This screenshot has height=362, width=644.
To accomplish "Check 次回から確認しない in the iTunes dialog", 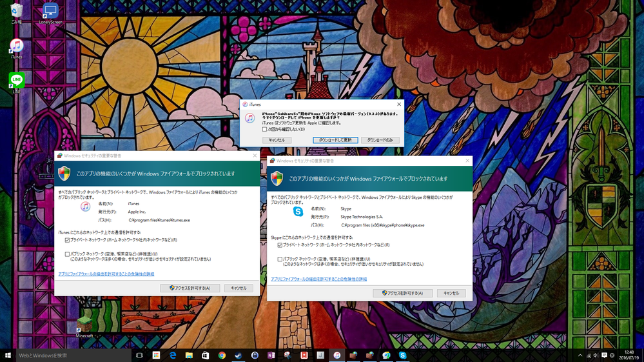I will click(264, 129).
